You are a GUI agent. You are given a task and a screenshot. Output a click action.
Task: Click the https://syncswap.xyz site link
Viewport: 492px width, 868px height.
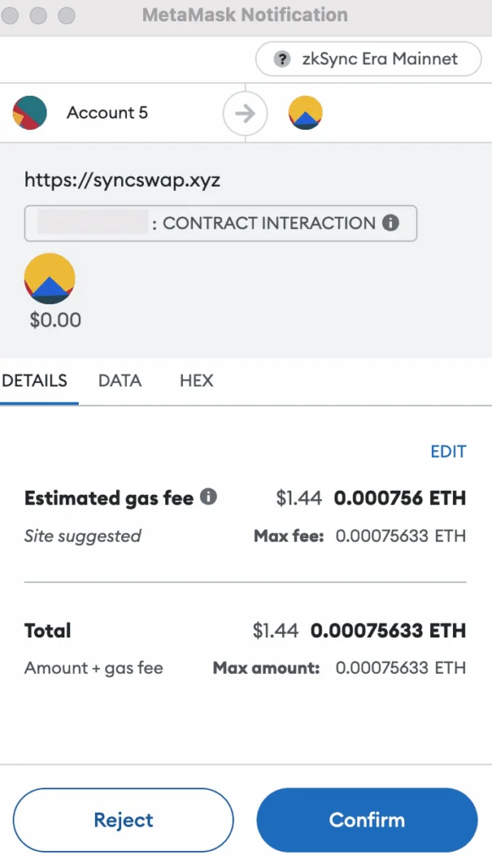point(123,180)
